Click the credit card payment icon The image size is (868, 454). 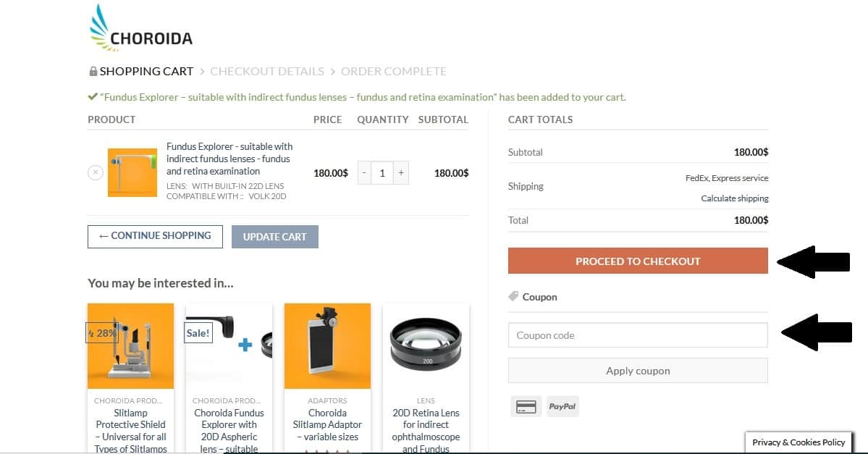(x=526, y=407)
